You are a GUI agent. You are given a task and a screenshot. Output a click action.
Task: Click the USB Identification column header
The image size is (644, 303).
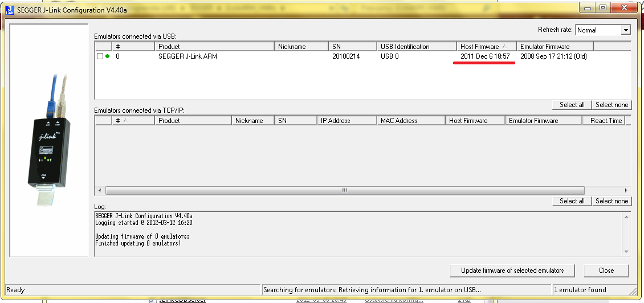(417, 46)
